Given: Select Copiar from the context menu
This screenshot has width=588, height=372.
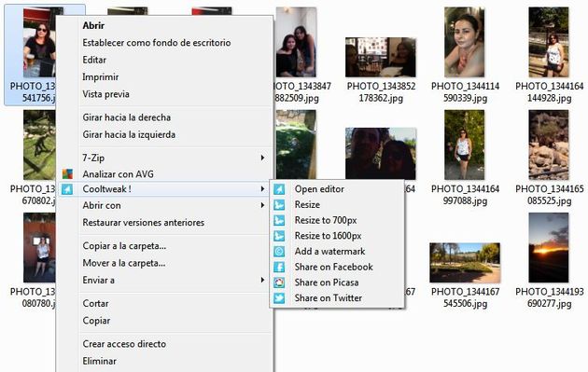Looking at the screenshot, I should click(x=96, y=321).
